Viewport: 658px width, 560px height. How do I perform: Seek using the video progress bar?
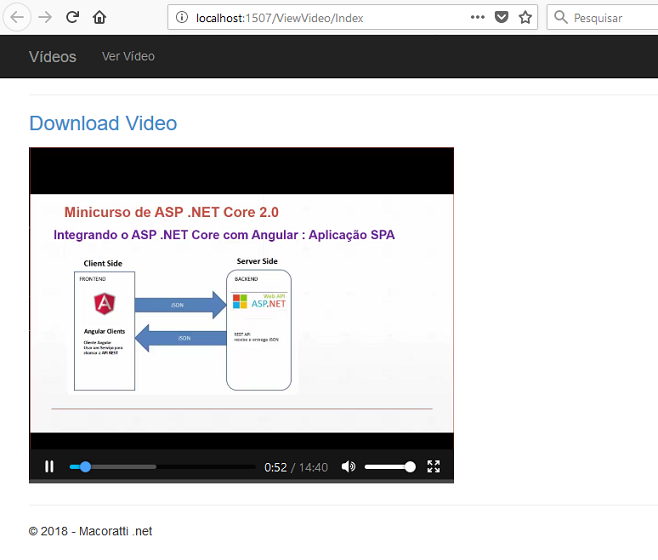point(162,466)
